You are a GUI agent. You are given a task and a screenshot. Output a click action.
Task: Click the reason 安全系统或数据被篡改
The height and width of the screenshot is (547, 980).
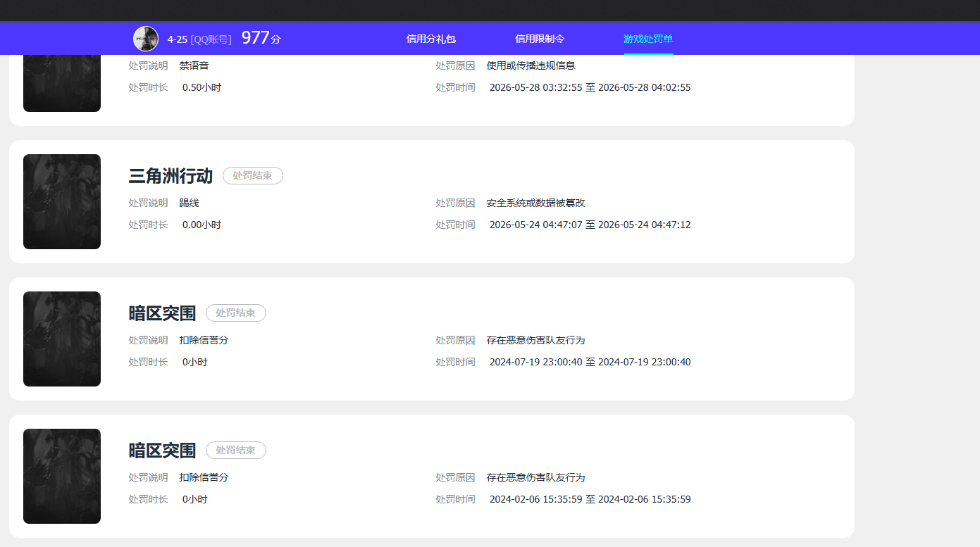coord(535,203)
